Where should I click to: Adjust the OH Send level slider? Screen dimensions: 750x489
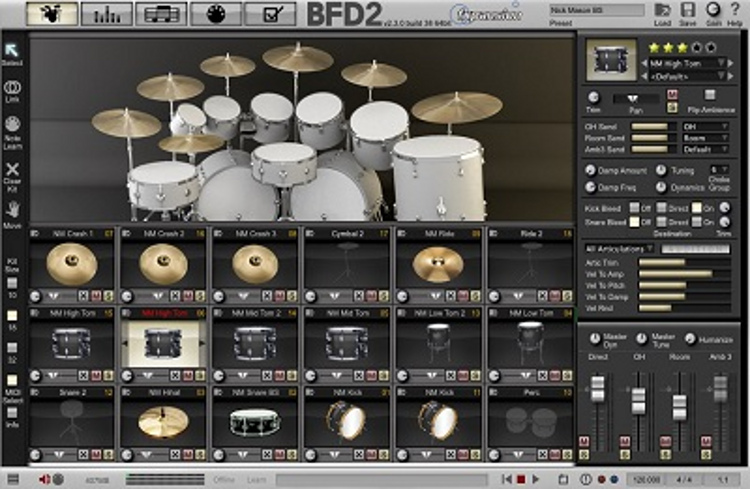click(653, 127)
